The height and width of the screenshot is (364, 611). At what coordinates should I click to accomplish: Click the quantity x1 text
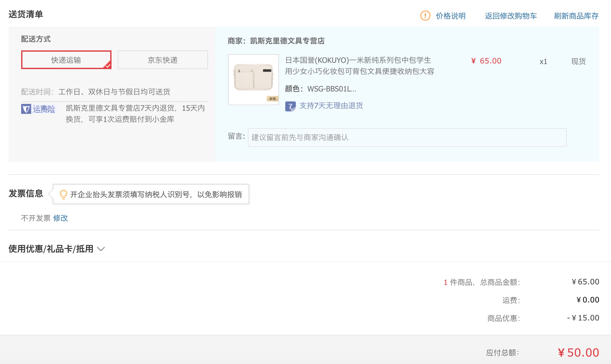click(x=543, y=62)
